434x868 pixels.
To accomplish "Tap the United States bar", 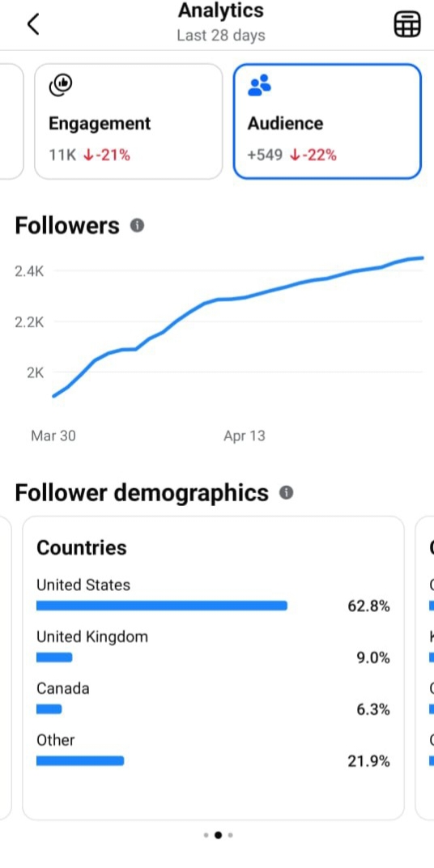I will [162, 606].
